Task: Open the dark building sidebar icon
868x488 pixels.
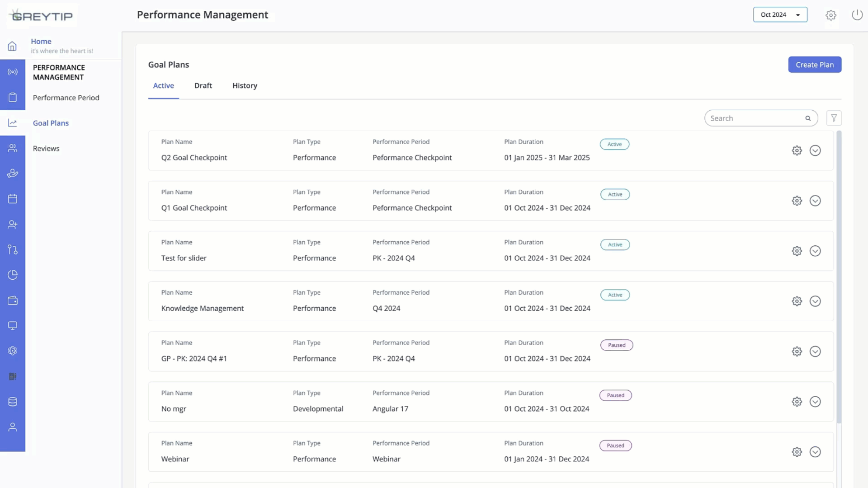Action: (x=12, y=376)
